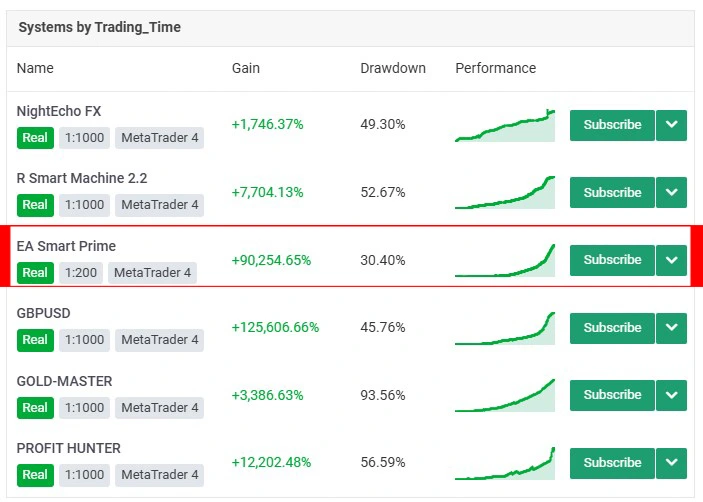This screenshot has width=703, height=502.
Task: Subscribe to EA Smart Prime
Action: point(612,260)
